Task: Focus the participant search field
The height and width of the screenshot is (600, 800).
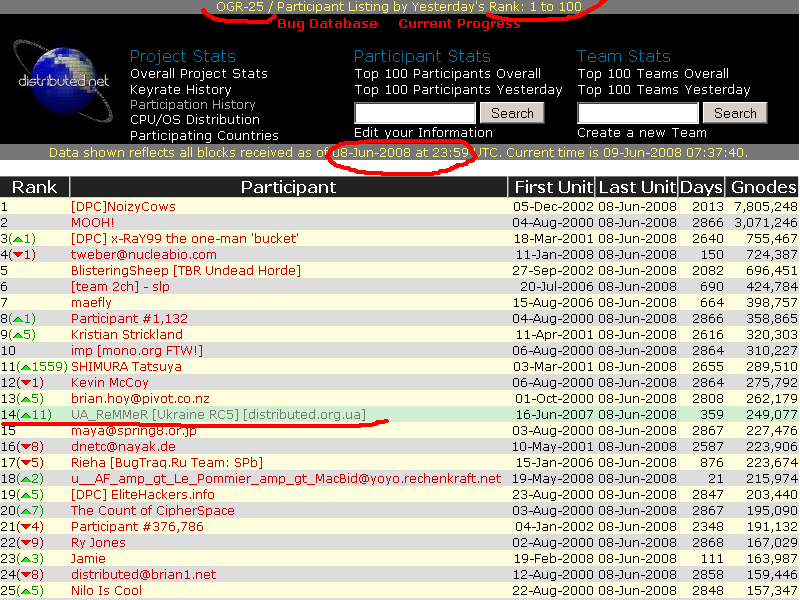Action: point(415,113)
